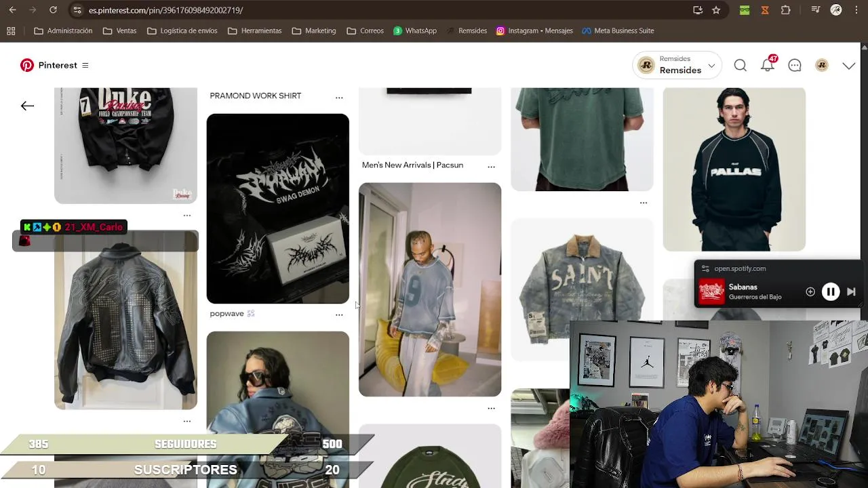Open the Chrome three-dot menu
868x488 pixels.
(x=856, y=10)
